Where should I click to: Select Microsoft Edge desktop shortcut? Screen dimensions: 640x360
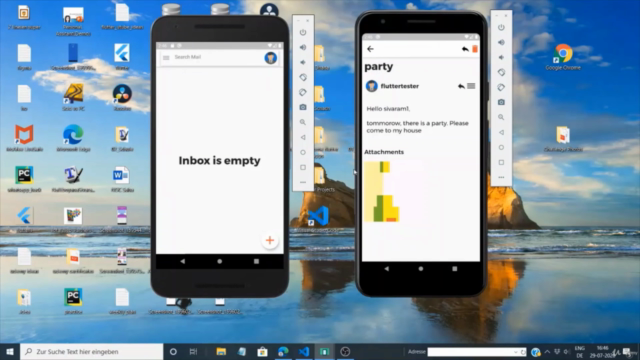pyautogui.click(x=73, y=138)
